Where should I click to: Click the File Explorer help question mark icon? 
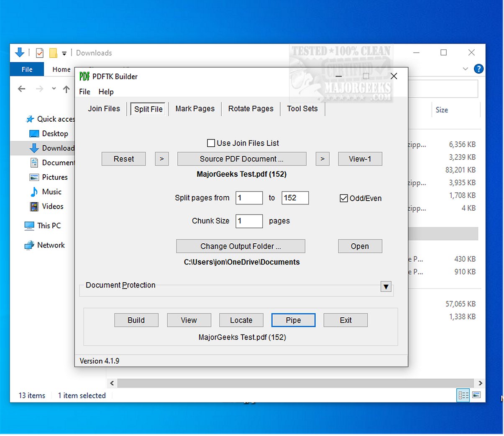point(478,69)
